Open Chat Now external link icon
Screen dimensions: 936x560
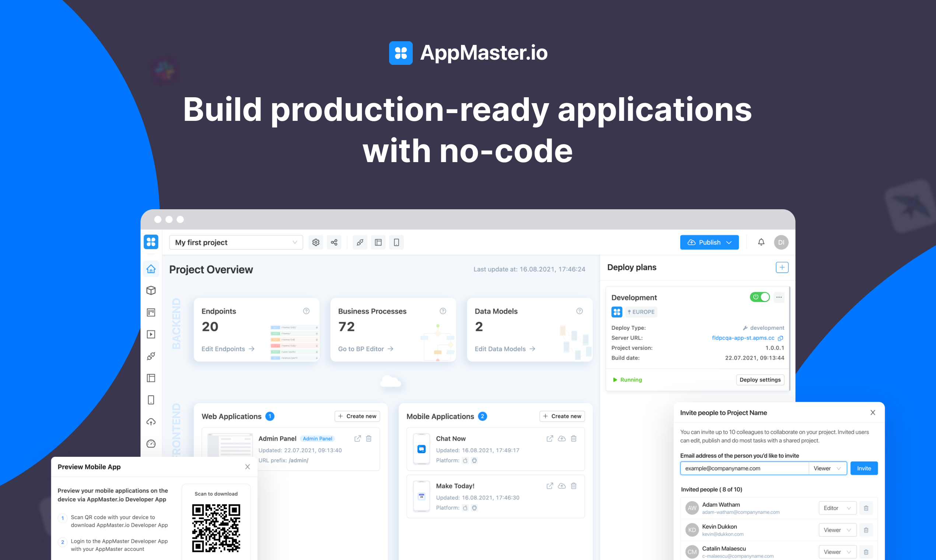tap(550, 438)
